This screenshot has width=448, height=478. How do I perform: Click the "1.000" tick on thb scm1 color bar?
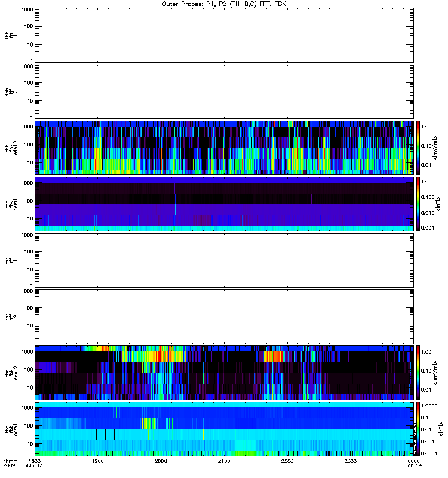click(x=428, y=182)
